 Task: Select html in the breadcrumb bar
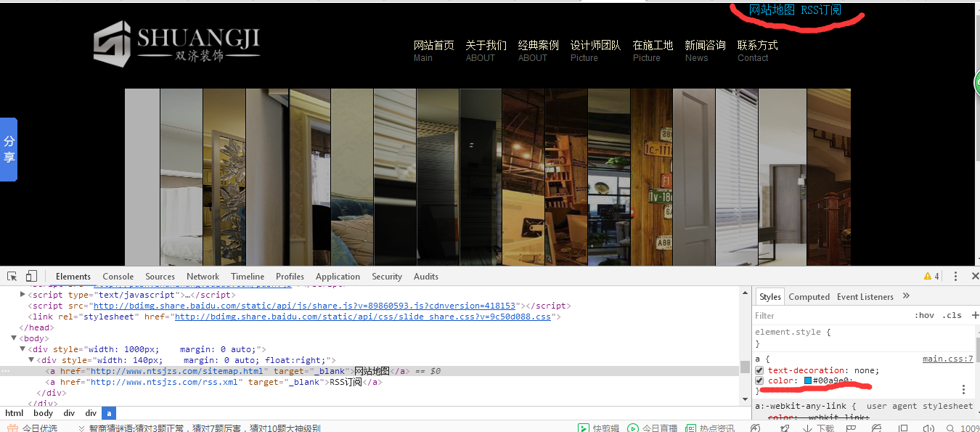click(x=15, y=413)
